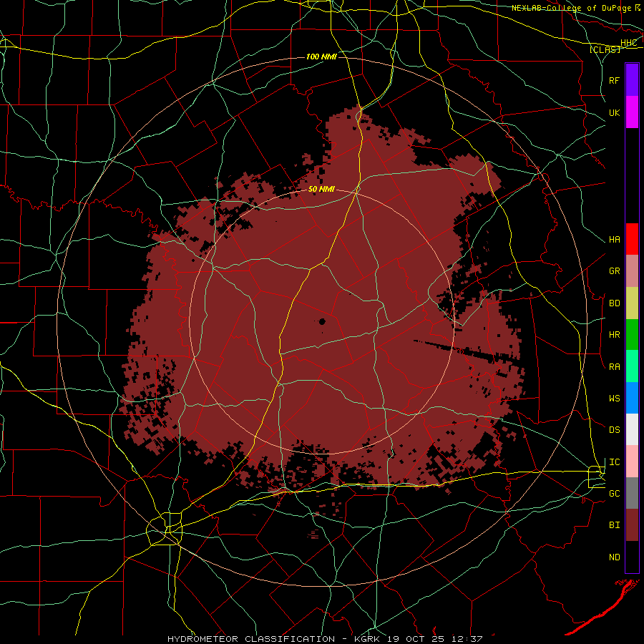Click the HA red legend swatch
Screen dimensions: 644x644
(x=632, y=239)
